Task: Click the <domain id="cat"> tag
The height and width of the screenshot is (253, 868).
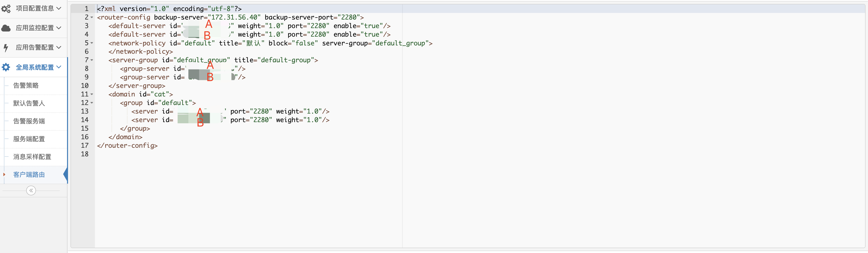Action: click(140, 95)
